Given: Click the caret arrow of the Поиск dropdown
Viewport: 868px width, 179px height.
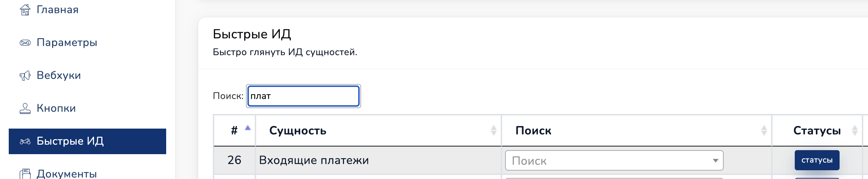Looking at the screenshot, I should (715, 161).
